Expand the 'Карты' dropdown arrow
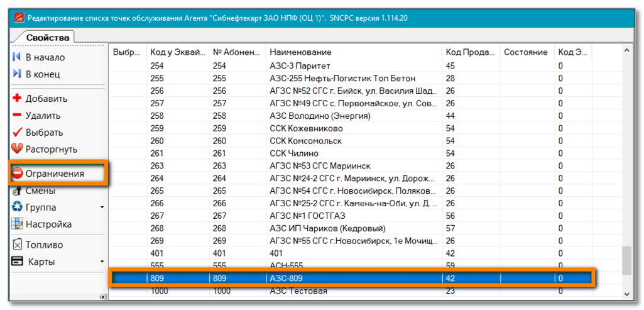Screen dimensions: 644x310 102,262
